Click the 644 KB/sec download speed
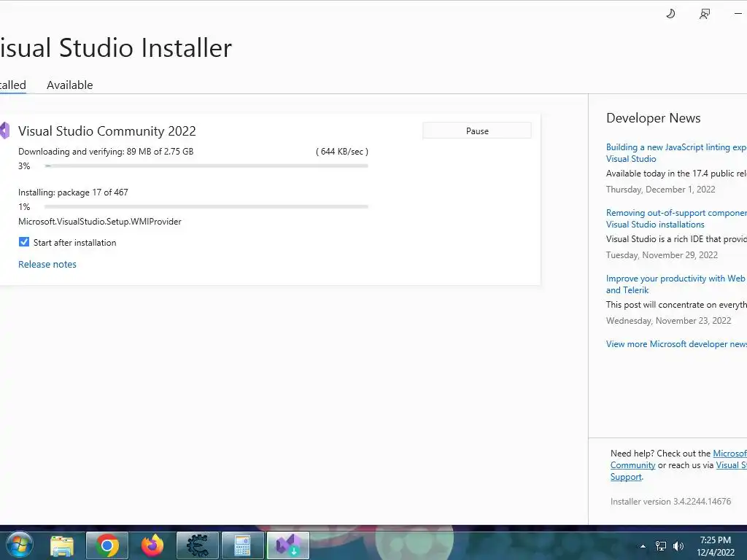The image size is (747, 560). pyautogui.click(x=342, y=152)
